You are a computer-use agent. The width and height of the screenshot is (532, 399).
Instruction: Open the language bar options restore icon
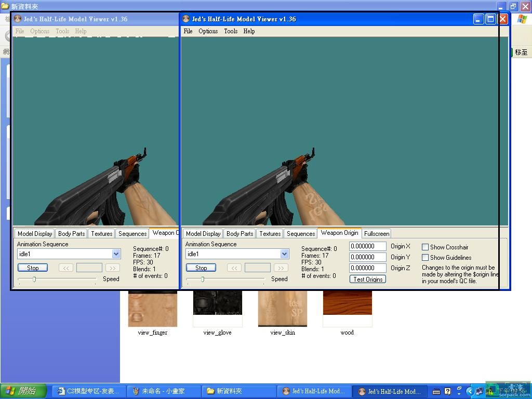(459, 389)
